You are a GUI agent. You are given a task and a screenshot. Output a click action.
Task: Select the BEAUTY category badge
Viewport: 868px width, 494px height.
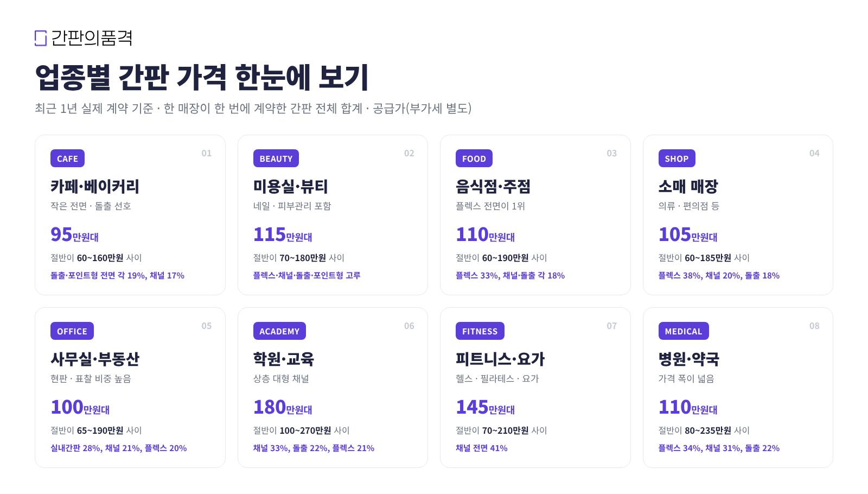[276, 159]
